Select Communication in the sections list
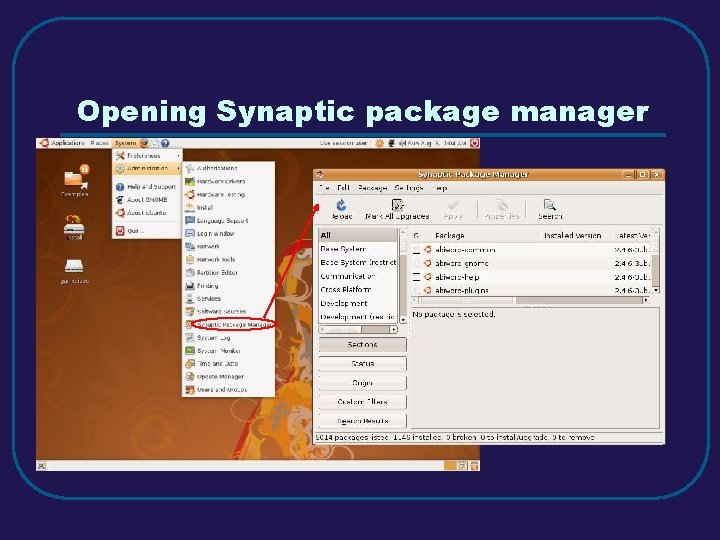Screen dimensions: 720x540 pos(358,276)
